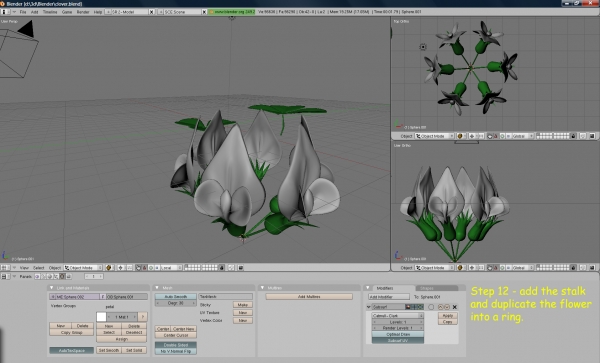Open the Timeline menu
600x363 pixels.
[x=50, y=12]
